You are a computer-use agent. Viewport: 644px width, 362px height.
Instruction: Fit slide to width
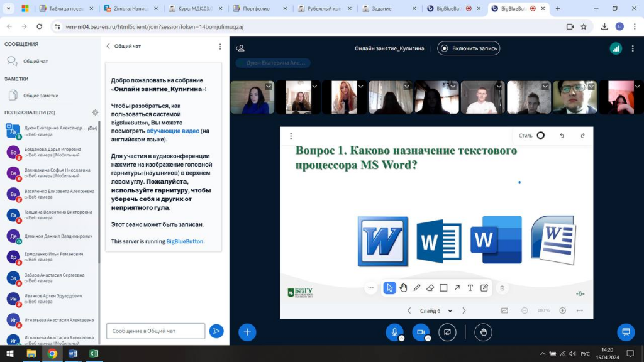point(579,310)
